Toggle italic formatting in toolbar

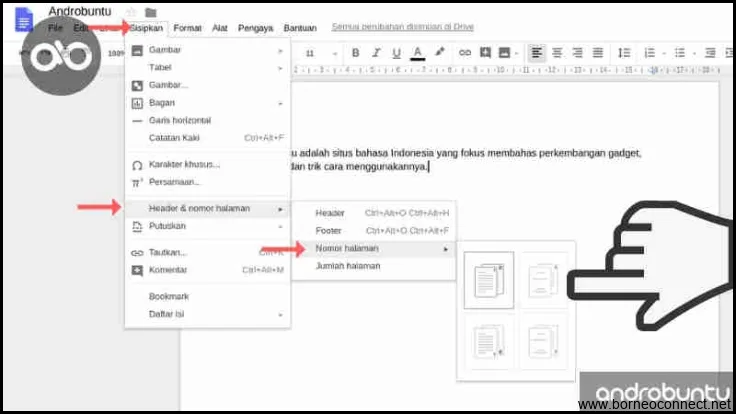click(376, 53)
